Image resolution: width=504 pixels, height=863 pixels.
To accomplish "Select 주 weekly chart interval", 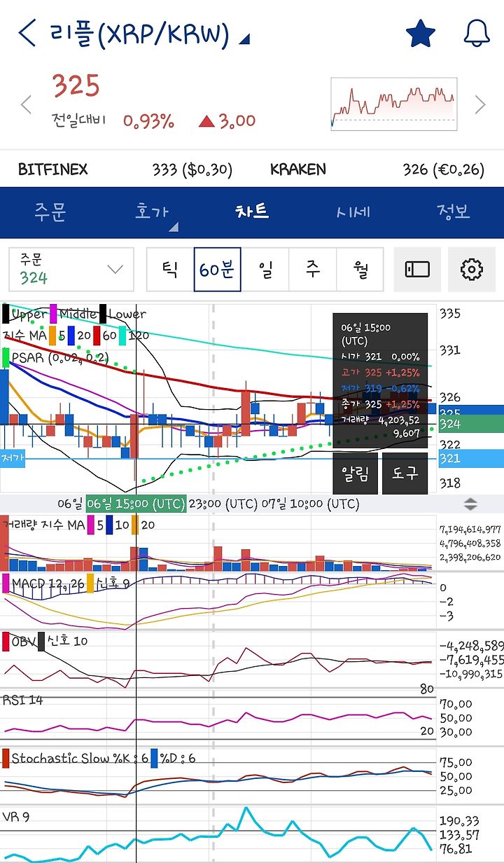I will point(313,269).
